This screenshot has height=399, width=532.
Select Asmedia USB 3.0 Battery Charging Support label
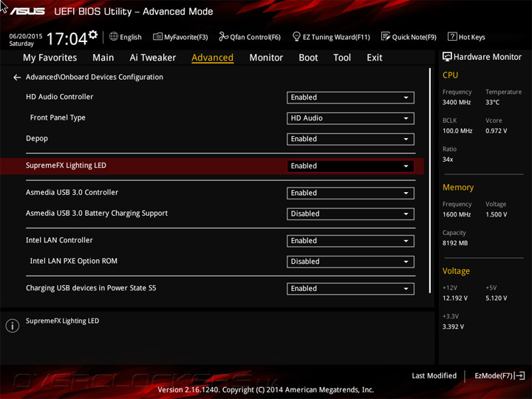[97, 214]
